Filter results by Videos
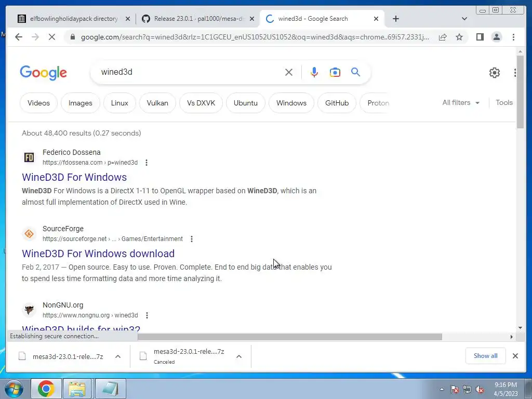Screen dimensions: 532x399 pyautogui.click(x=38, y=103)
